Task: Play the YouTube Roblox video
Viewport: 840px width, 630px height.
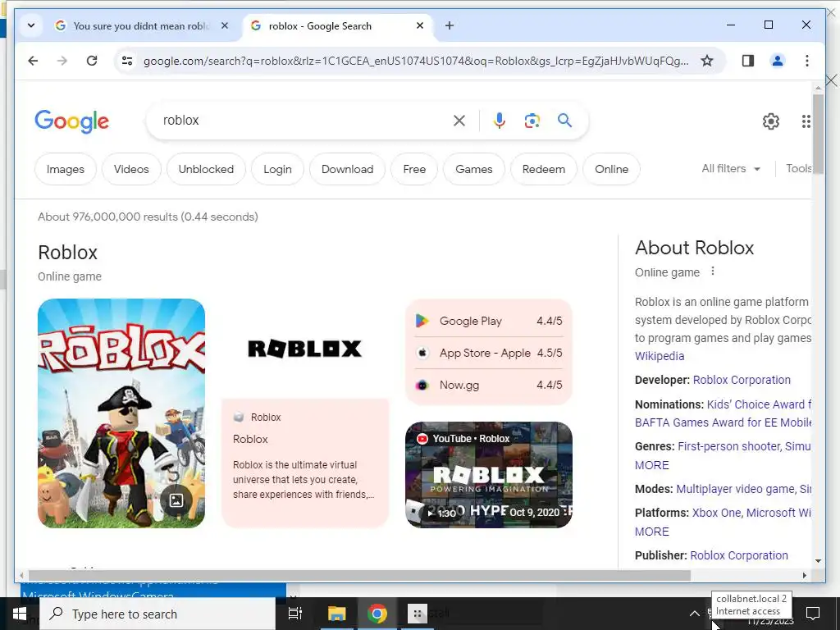Action: (489, 475)
